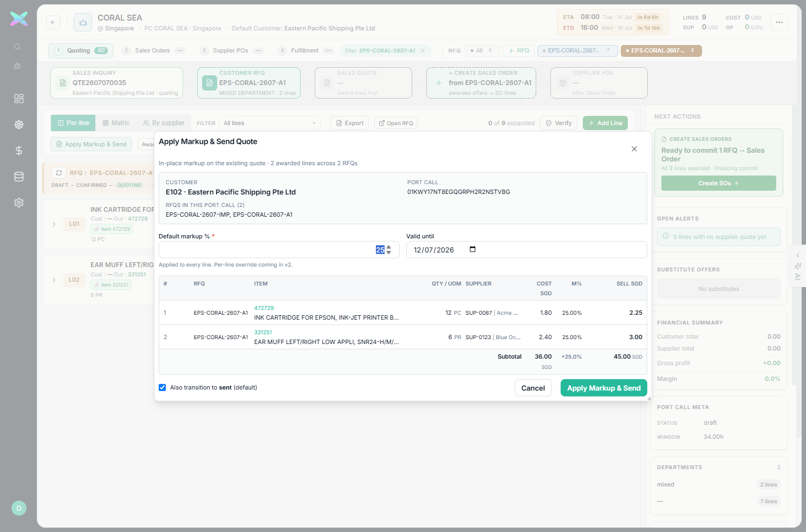Click the bug icon in sidebar
The height and width of the screenshot is (532, 806).
pos(17,66)
